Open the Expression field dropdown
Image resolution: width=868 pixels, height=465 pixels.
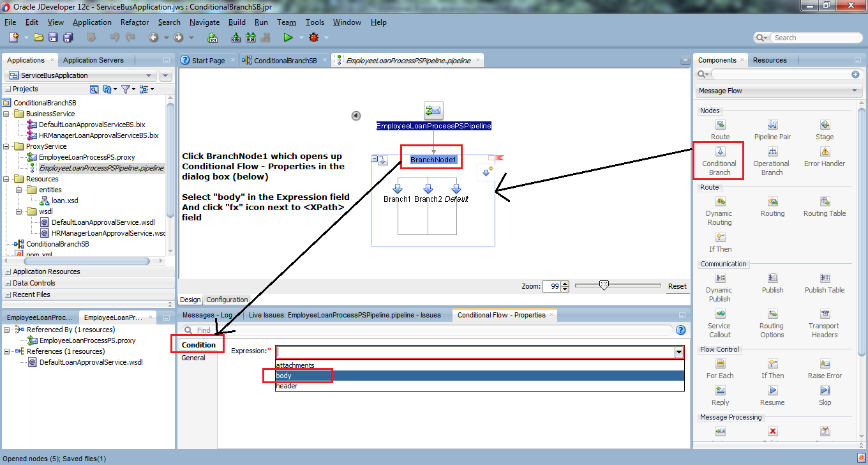tap(678, 351)
